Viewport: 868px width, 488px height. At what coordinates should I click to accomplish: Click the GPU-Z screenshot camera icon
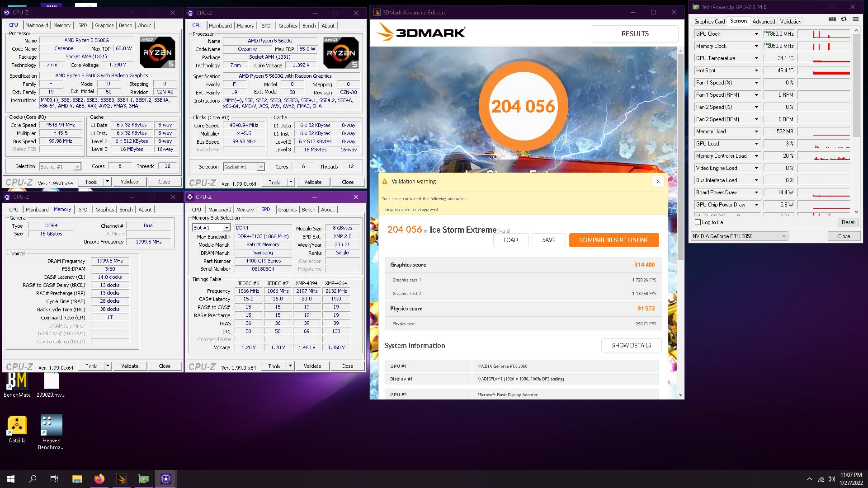pyautogui.click(x=832, y=19)
